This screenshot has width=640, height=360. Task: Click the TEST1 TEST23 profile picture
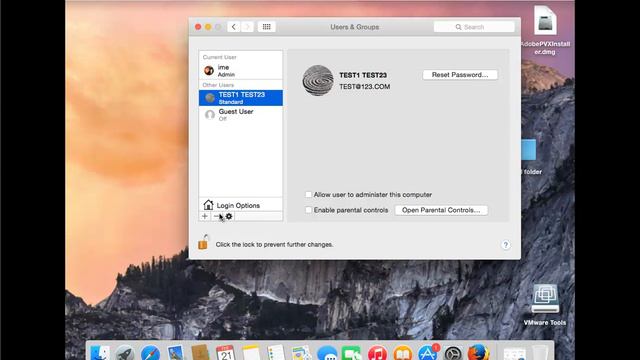coord(318,80)
